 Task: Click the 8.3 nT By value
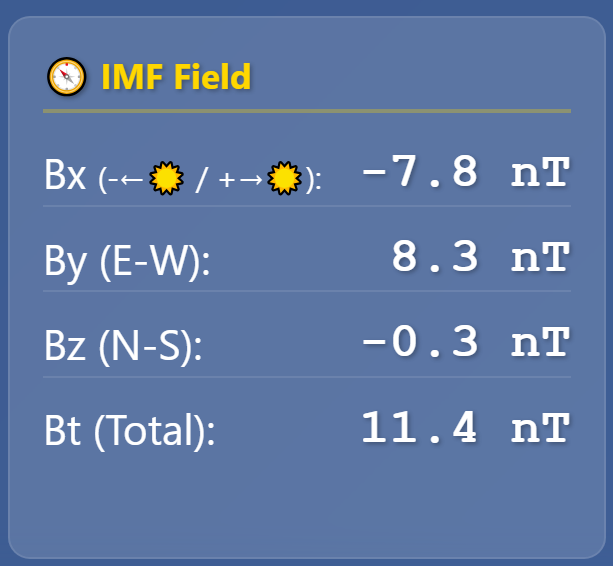click(x=480, y=256)
